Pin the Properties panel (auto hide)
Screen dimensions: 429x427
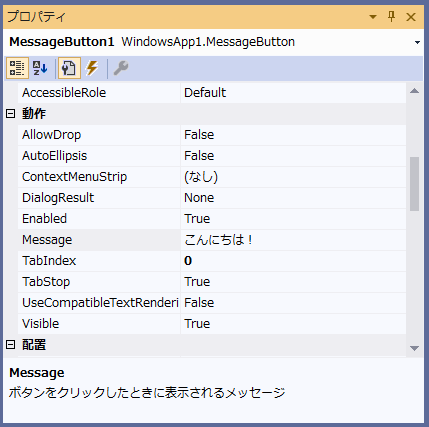[x=392, y=16]
